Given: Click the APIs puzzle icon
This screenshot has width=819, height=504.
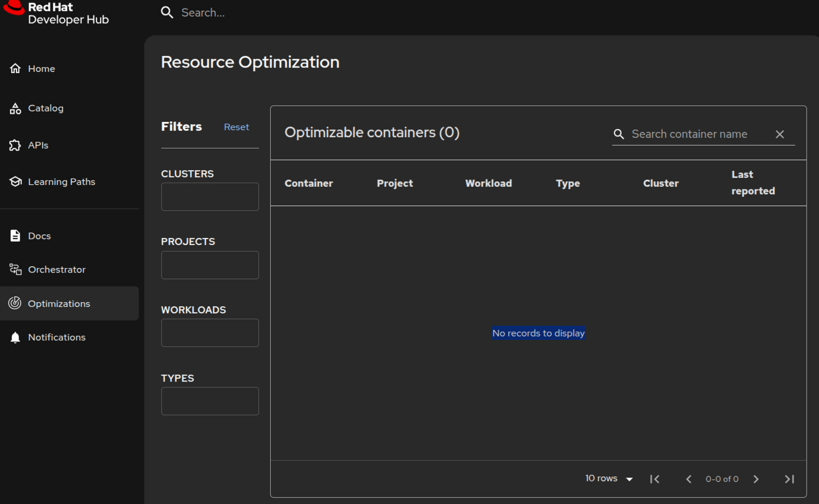Looking at the screenshot, I should coord(15,145).
